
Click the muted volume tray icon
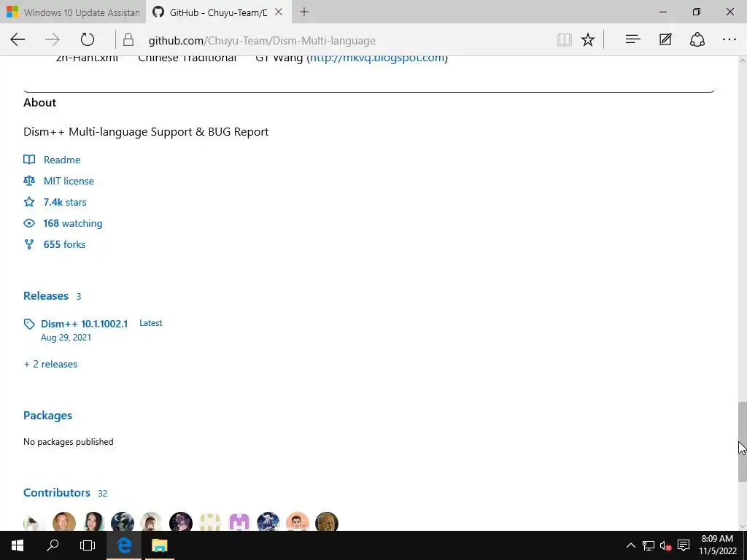point(665,545)
